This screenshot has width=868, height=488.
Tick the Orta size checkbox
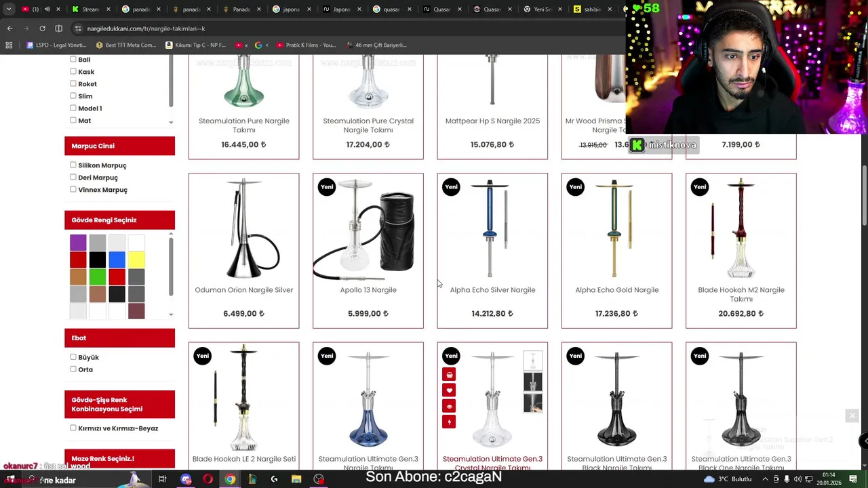tap(73, 369)
